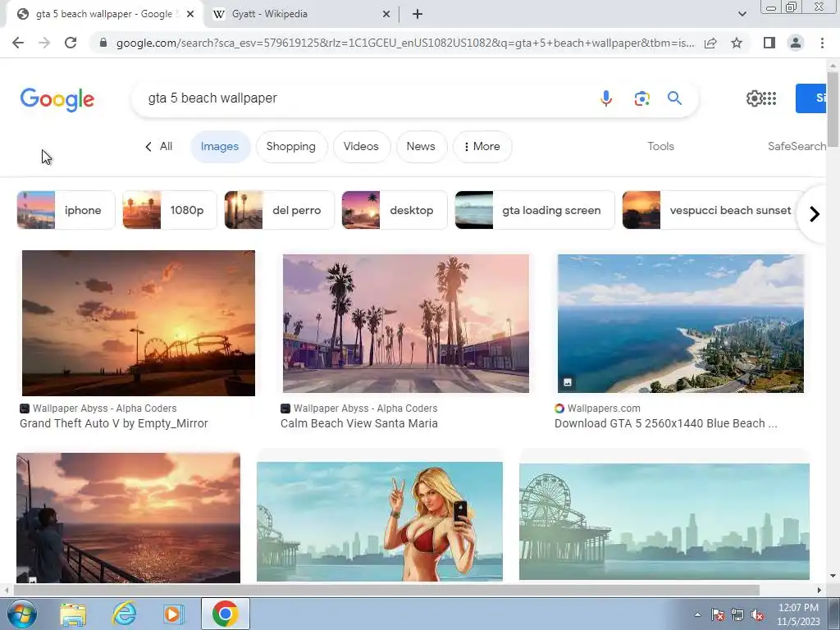Open a new browser tab

(418, 15)
